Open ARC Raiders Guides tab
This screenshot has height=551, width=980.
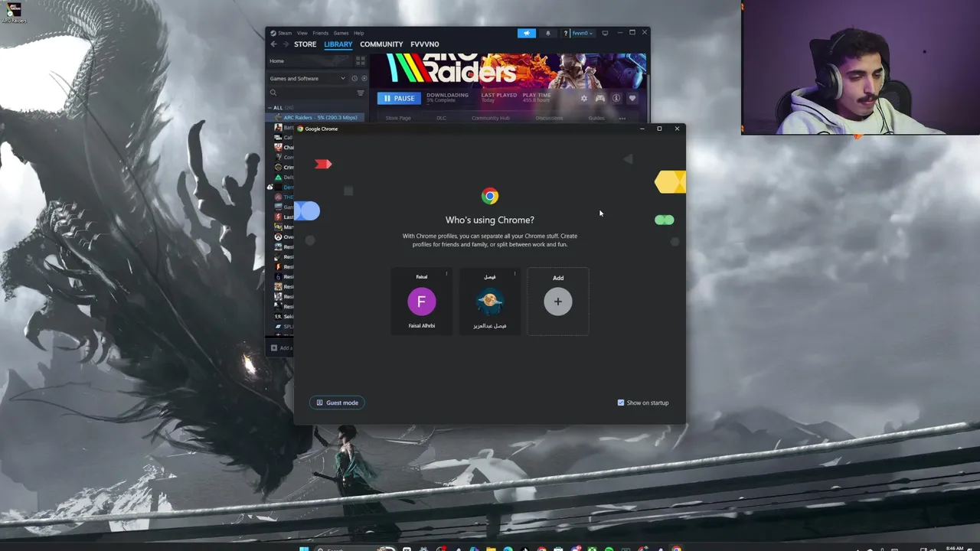596,118
